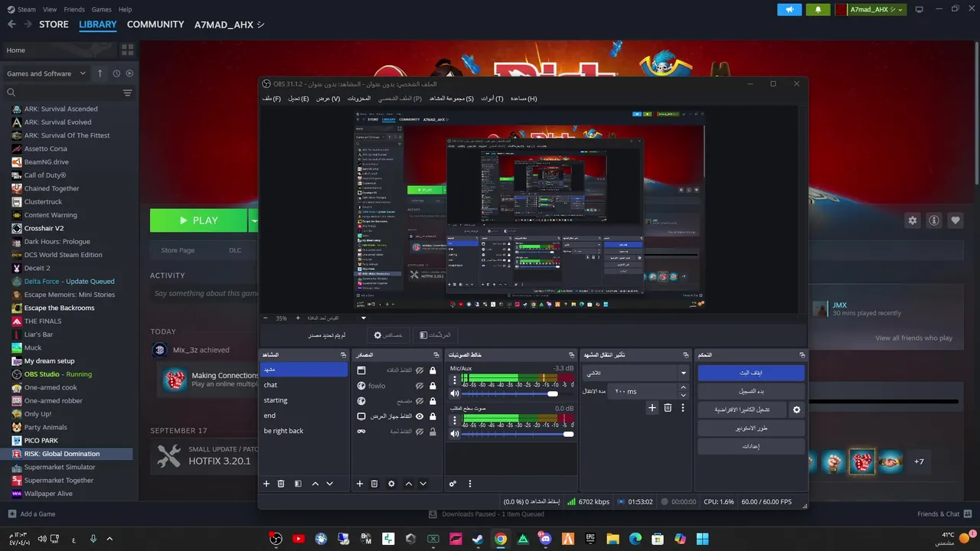This screenshot has height=551, width=980.
Task: Remove transition with trash icon in Transitions panel
Action: [668, 408]
